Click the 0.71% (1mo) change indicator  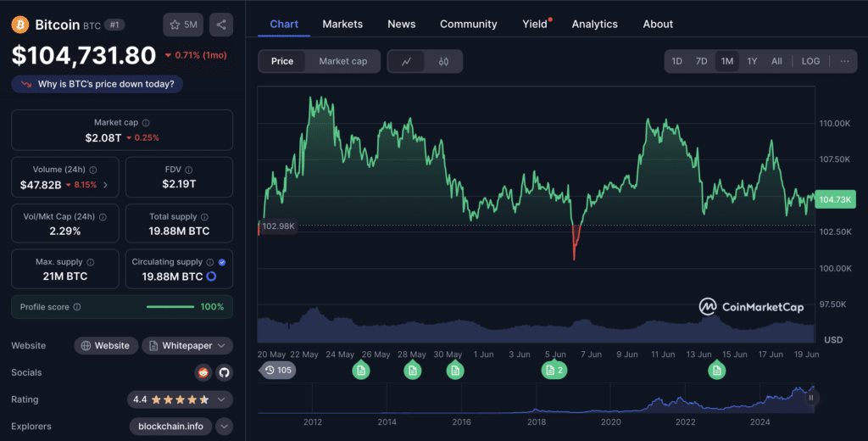pyautogui.click(x=196, y=55)
